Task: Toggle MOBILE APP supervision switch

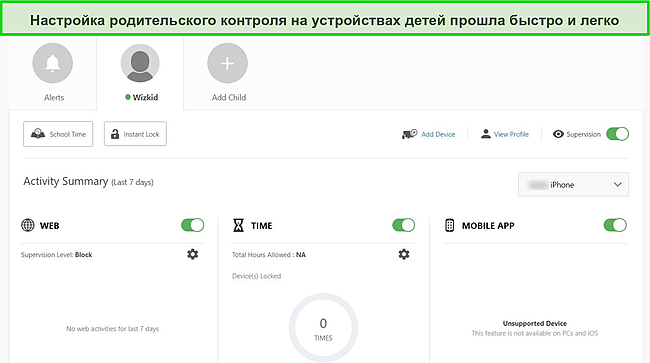Action: point(615,225)
